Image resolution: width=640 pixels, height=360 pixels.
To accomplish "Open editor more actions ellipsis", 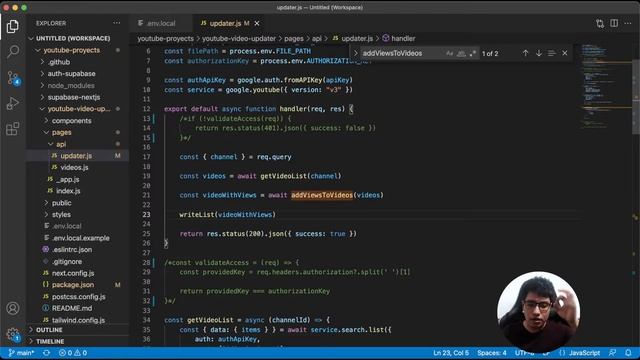I will (x=628, y=23).
